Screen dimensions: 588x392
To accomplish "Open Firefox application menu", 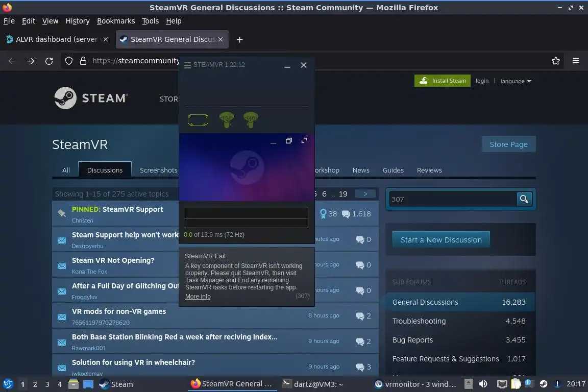I will tap(576, 61).
